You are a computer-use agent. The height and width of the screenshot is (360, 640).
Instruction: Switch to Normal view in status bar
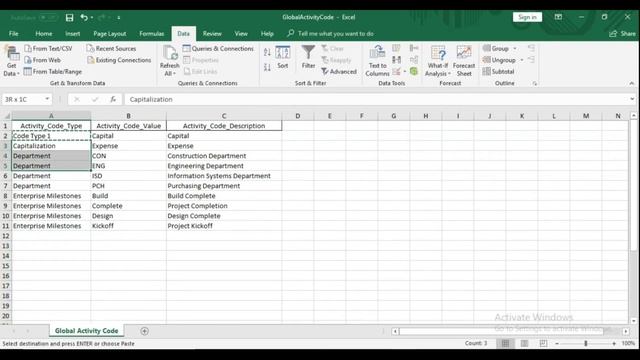505,344
